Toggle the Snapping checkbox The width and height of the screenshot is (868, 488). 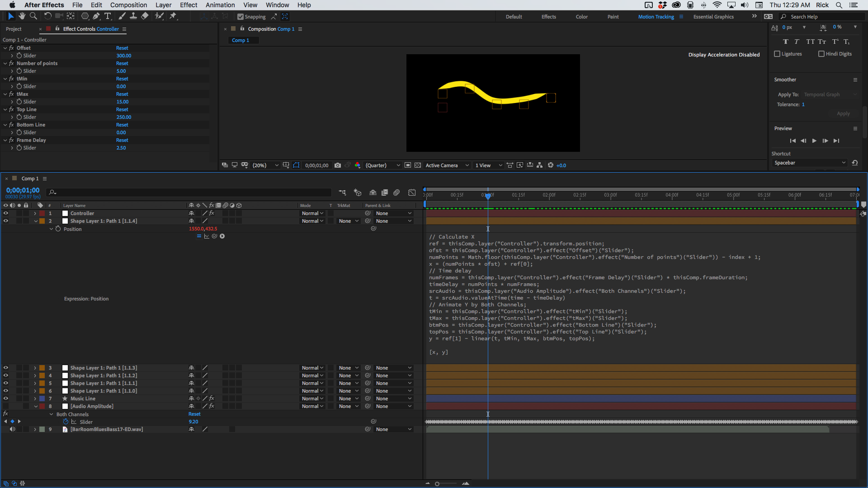tap(240, 17)
